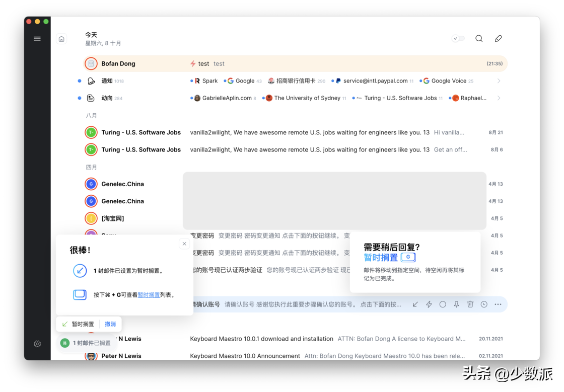Viewport: 564px width, 392px height.
Task: Click Peter N Lewis avatar on 02.11.2021 row
Action: pyautogui.click(x=91, y=356)
